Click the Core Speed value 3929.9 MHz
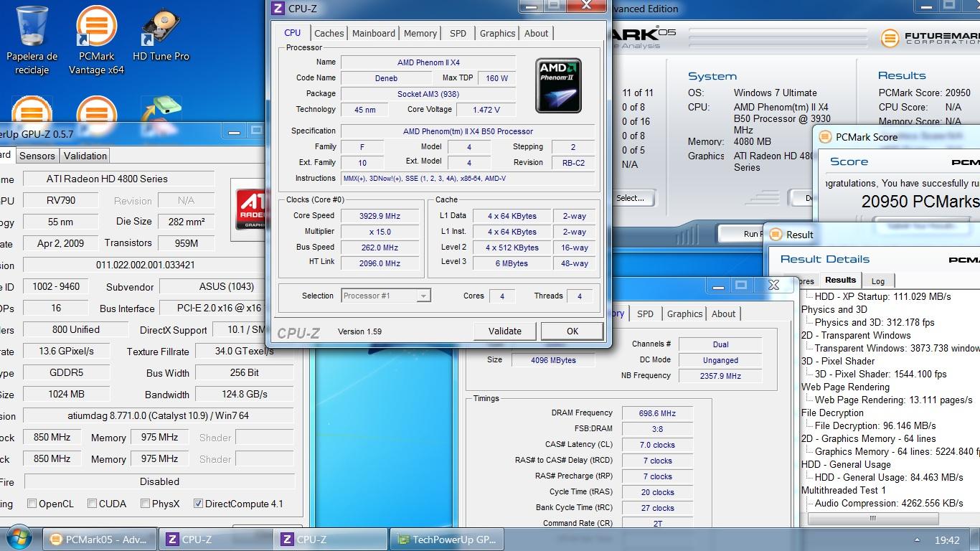980x551 pixels. (380, 216)
